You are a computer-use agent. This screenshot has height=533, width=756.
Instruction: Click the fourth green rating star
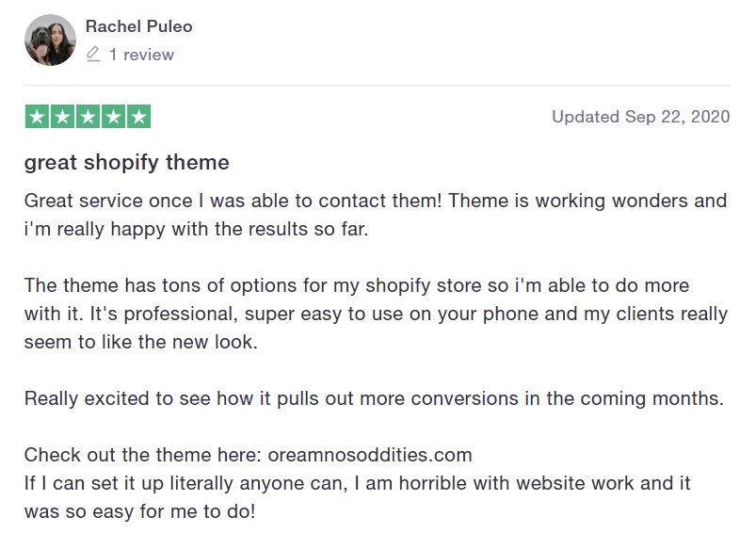pos(113,116)
